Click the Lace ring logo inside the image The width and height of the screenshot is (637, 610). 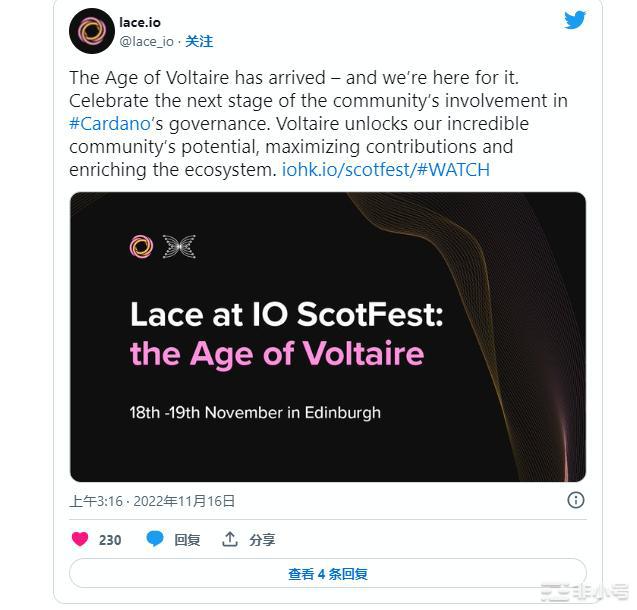142,246
